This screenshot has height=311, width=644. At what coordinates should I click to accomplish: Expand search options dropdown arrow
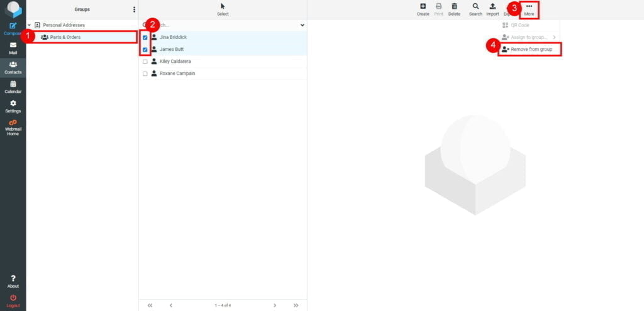tap(303, 25)
